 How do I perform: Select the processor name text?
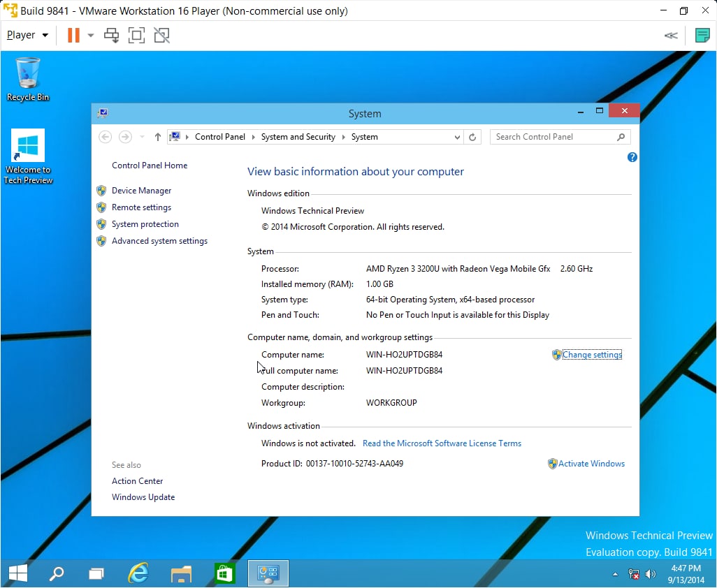click(458, 269)
